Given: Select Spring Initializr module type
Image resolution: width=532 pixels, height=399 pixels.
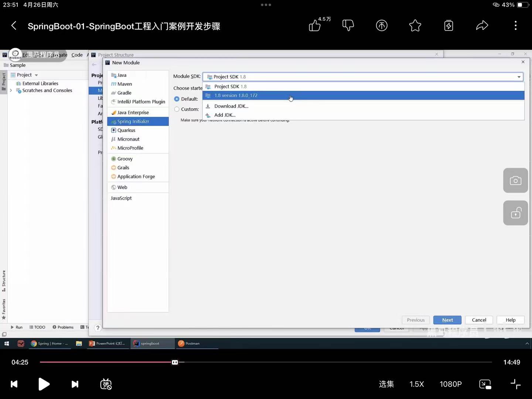Looking at the screenshot, I should 138,121.
